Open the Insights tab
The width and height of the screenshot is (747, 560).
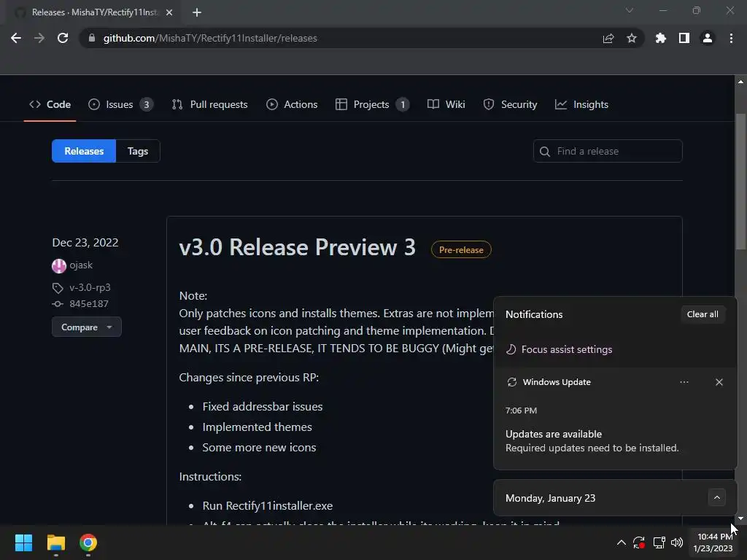(x=581, y=104)
